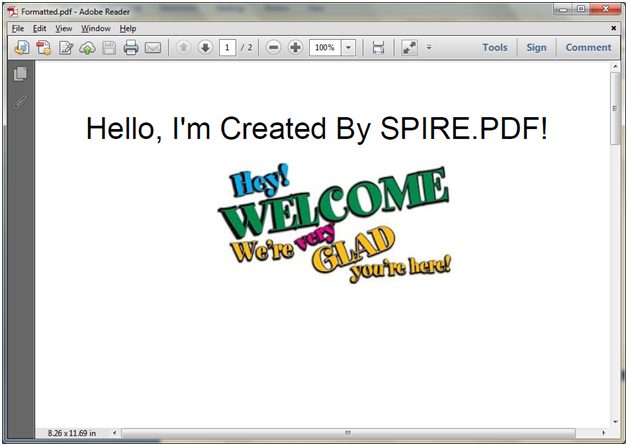Open the Window menu
Viewport: 628px width, 446px height.
[96, 29]
